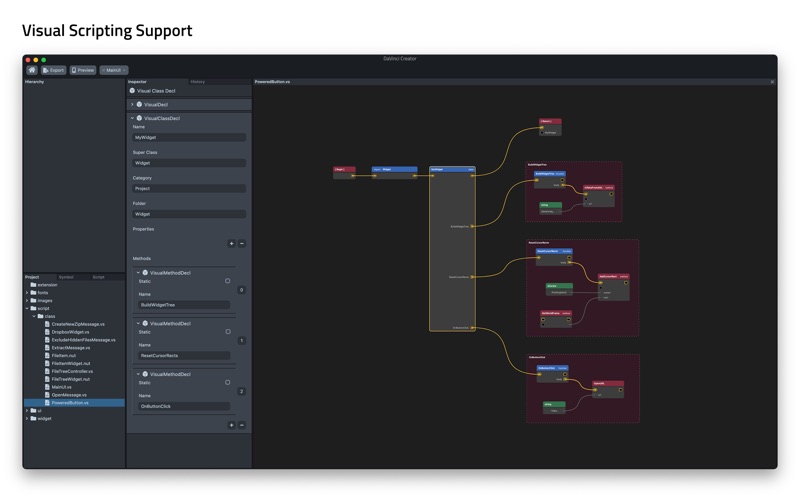Remove a property with minus icon
Viewport: 800px width, 500px height.
coord(242,243)
